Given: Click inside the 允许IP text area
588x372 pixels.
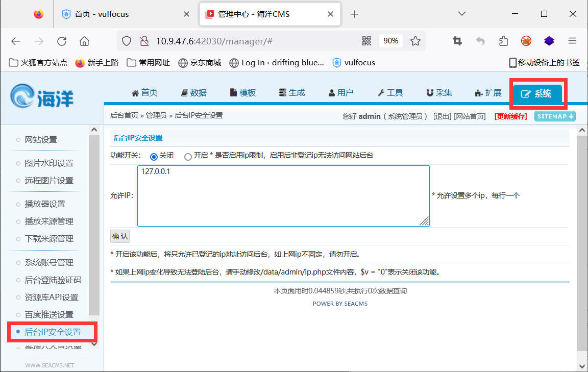Looking at the screenshot, I should click(283, 196).
